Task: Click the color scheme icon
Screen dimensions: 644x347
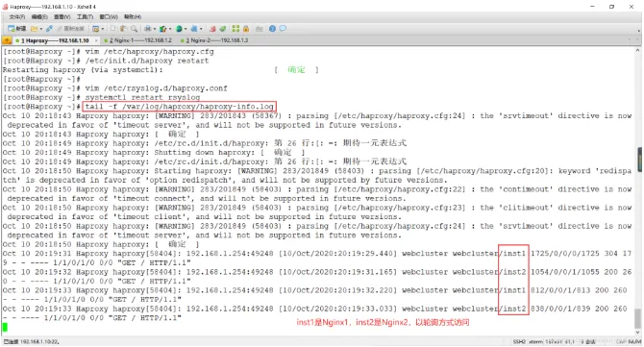Action: 162,29
